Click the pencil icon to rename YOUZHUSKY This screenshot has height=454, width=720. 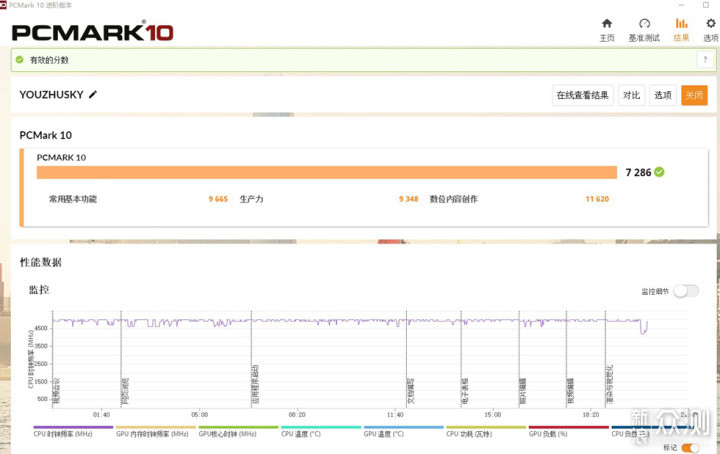point(93,95)
